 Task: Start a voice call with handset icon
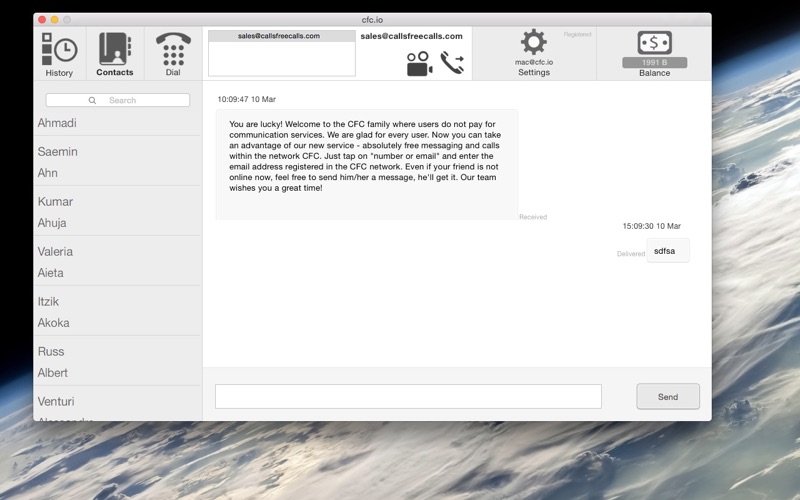coord(453,63)
